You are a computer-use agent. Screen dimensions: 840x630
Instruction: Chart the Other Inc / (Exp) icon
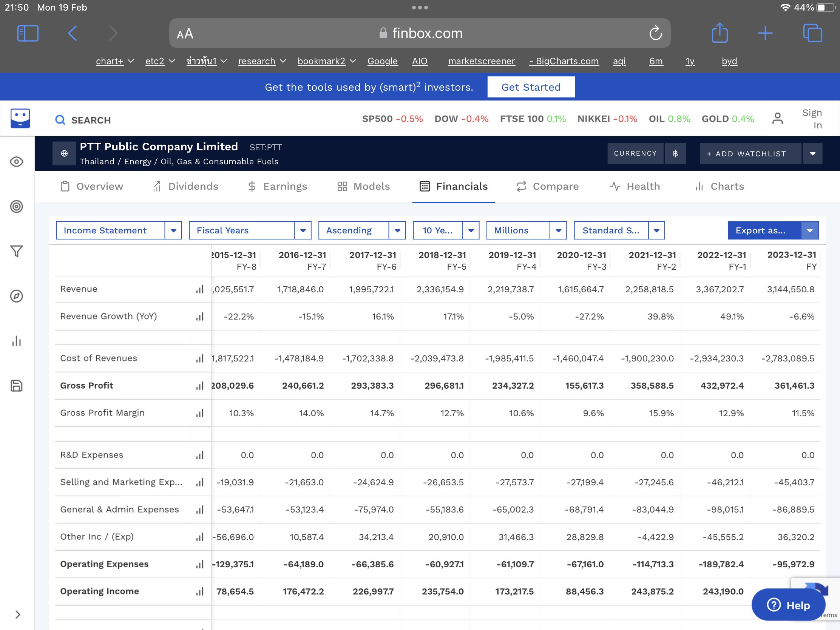(200, 537)
